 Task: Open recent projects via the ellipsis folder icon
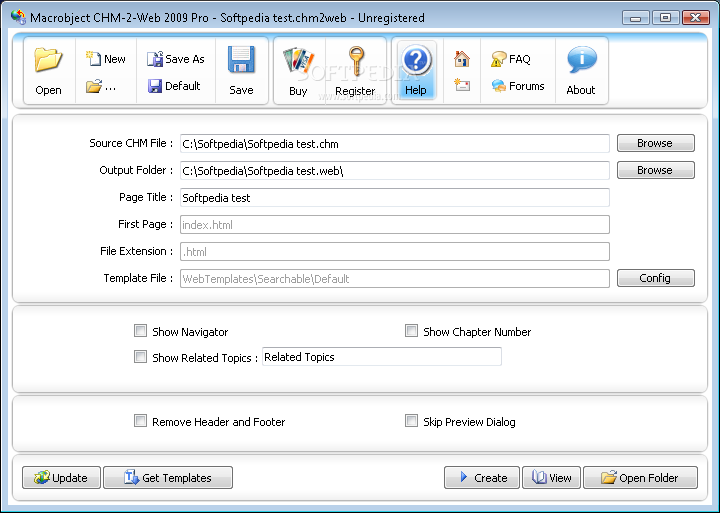coord(101,86)
